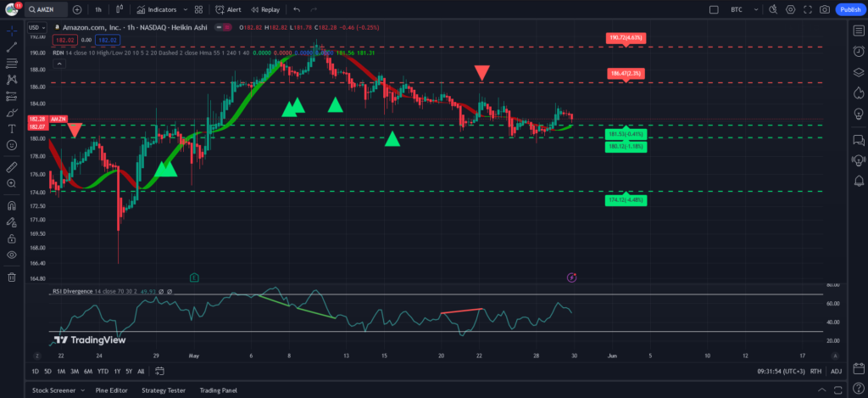Open the user profile avatar menu

point(12,9)
